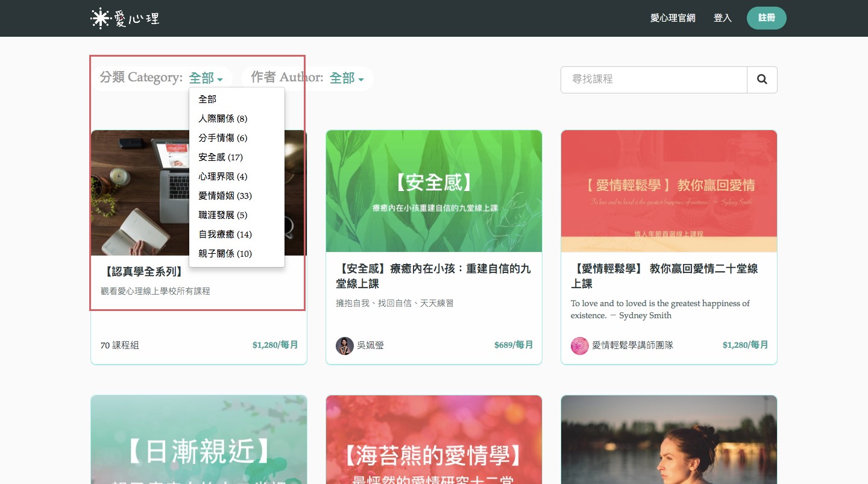Image resolution: width=868 pixels, height=484 pixels.
Task: Click the 註冊 register button
Action: (767, 18)
